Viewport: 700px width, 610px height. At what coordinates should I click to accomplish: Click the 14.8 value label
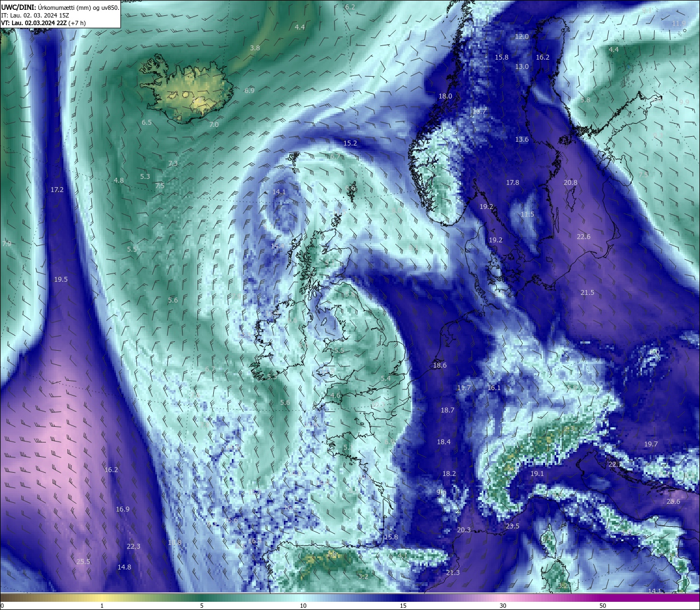click(x=124, y=567)
